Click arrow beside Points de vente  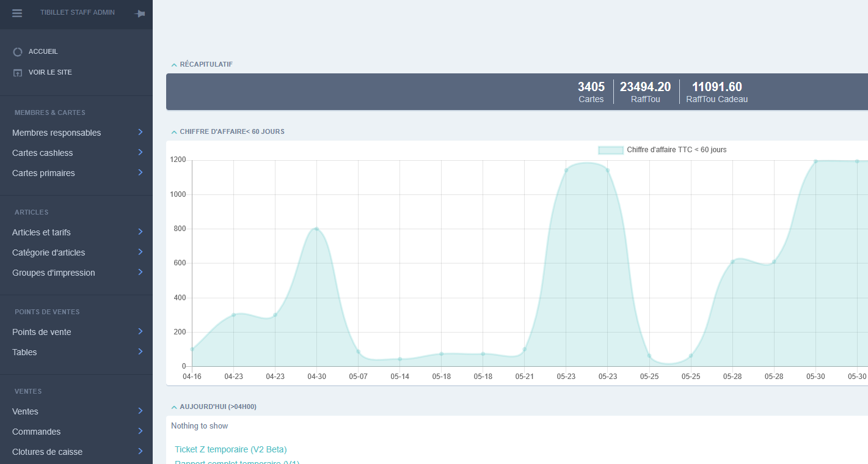pos(140,331)
